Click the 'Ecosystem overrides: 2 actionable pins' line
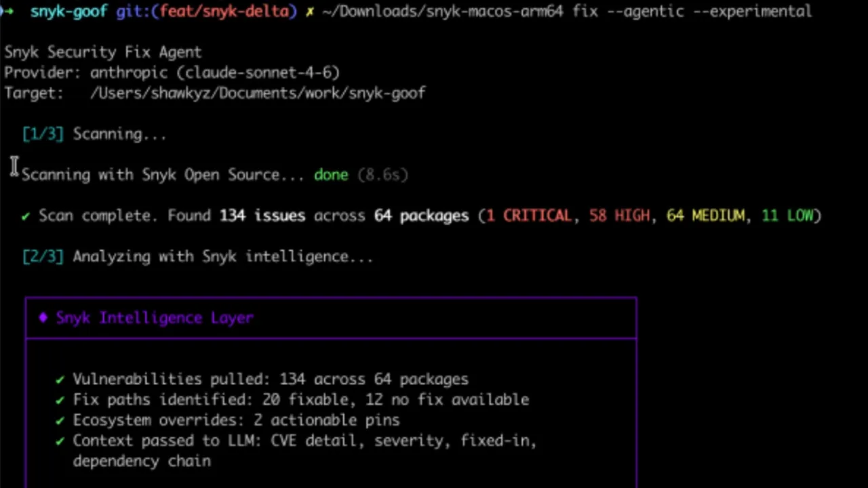868x488 pixels. [237, 420]
